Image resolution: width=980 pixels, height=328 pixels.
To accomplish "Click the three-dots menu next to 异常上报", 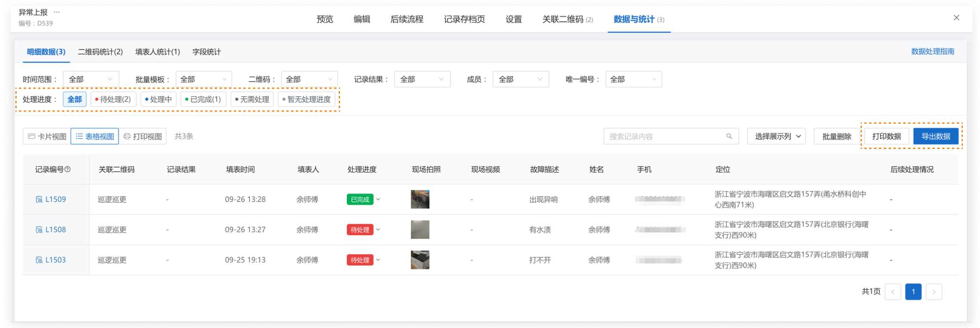I will (x=57, y=12).
